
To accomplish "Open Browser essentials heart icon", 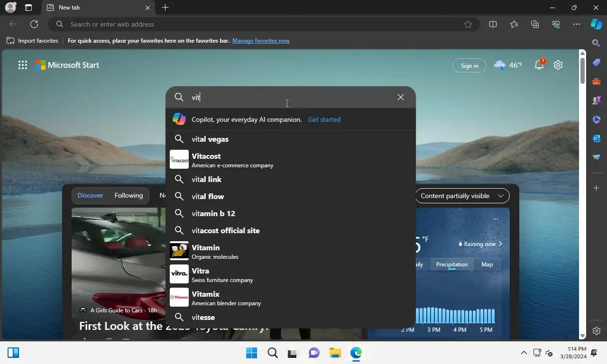I will point(556,24).
